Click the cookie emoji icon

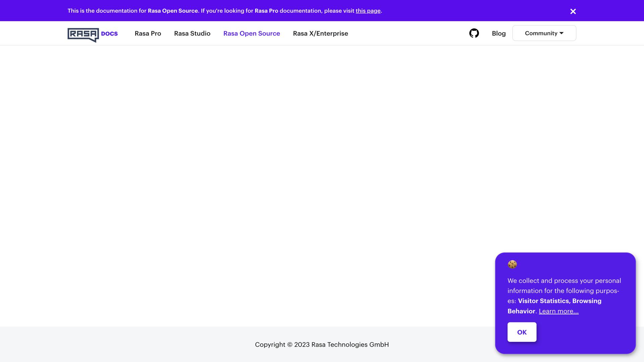coord(512,264)
